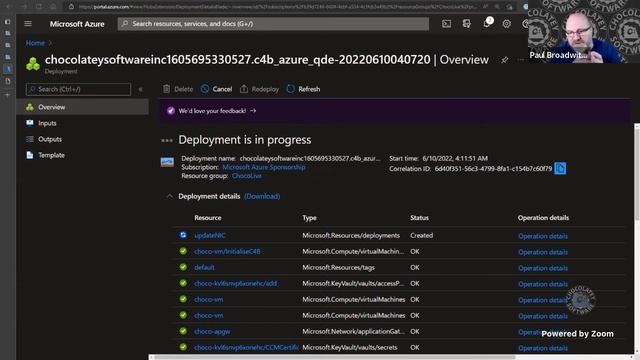Open the ChocoLive resource group link
Viewport: 640px width, 360px height.
(x=247, y=176)
